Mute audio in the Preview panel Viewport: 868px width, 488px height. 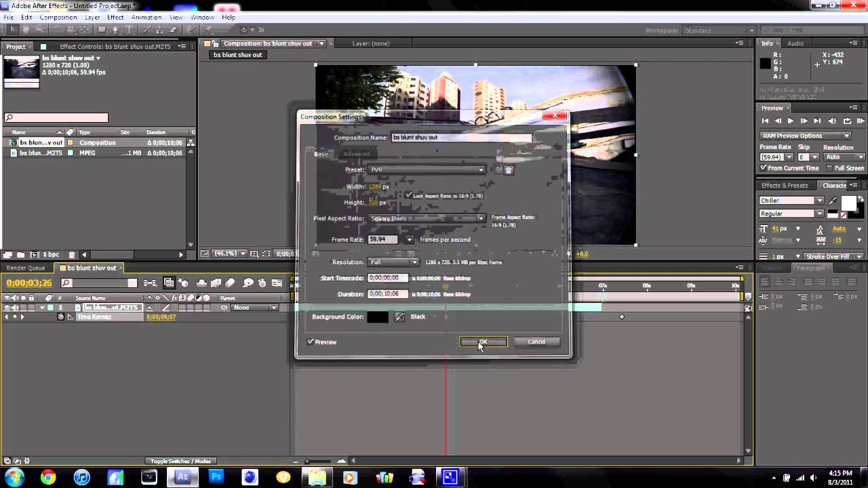point(833,121)
